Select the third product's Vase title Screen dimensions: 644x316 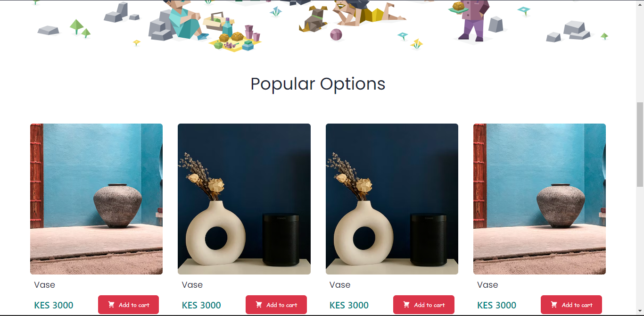[x=340, y=285]
